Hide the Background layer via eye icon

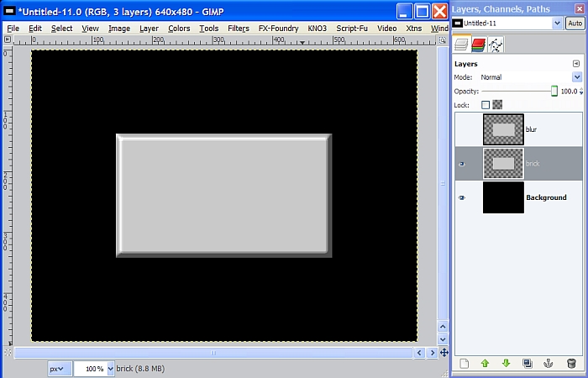(461, 197)
